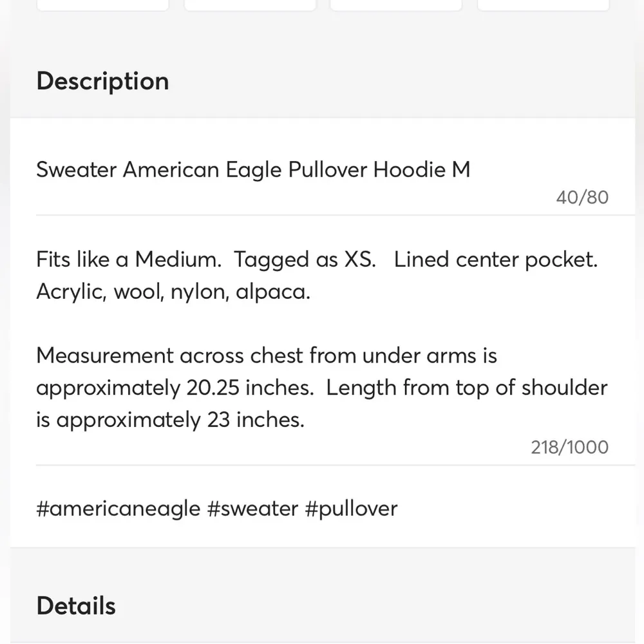The width and height of the screenshot is (644, 644).
Task: Select the fourth photo slot card
Action: [542, 3]
